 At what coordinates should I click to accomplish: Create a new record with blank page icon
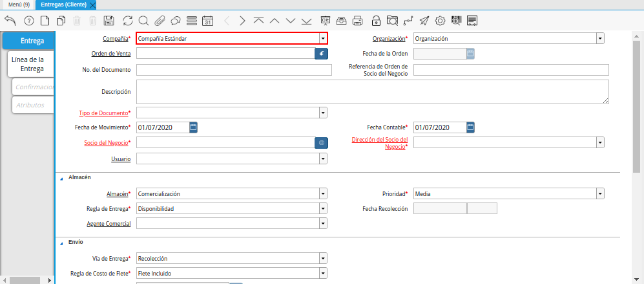pyautogui.click(x=45, y=21)
